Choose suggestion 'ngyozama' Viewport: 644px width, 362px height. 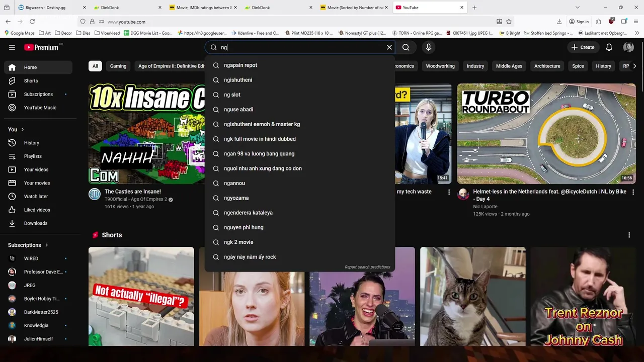click(x=300, y=198)
